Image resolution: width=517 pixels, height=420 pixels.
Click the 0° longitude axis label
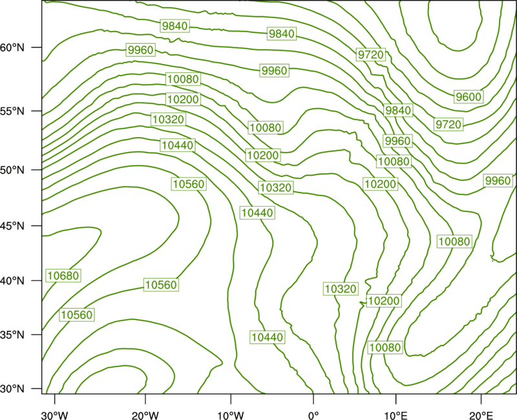(313, 415)
